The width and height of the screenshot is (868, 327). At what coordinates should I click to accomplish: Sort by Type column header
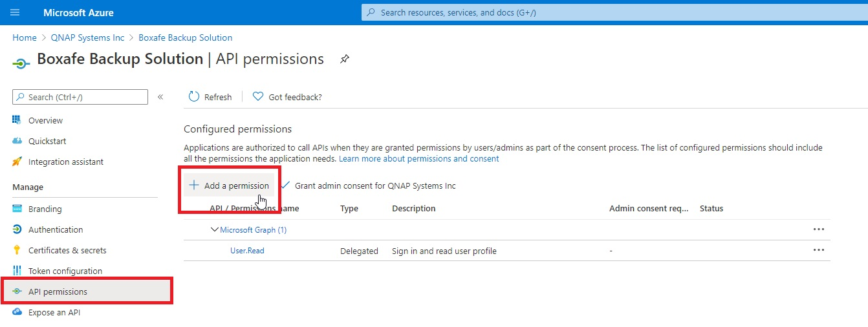(x=349, y=208)
